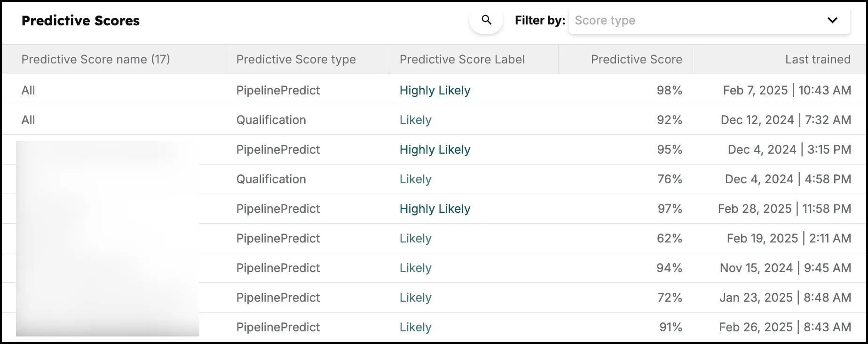
Task: Sort by the Predictive Score type column
Action: [296, 59]
